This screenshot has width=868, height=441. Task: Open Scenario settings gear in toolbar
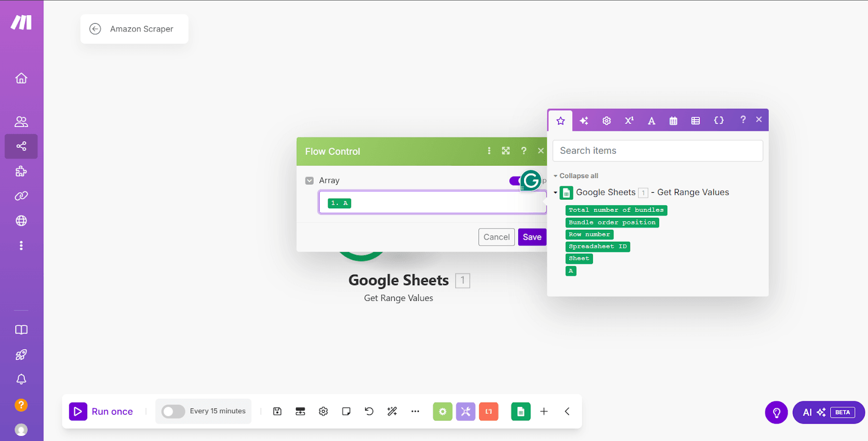point(323,411)
